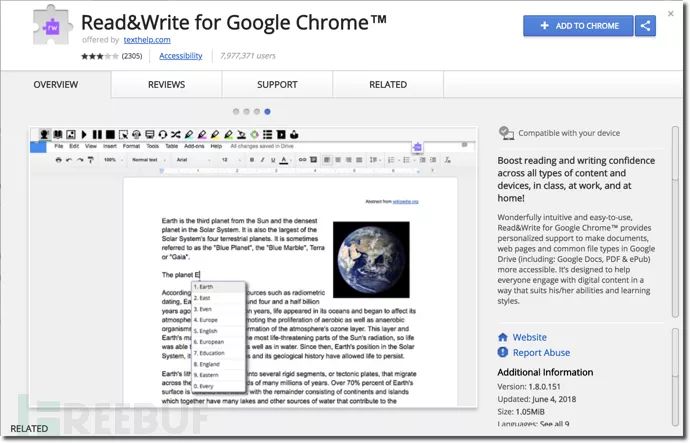Click the redo arrow in Docs toolbar
The width and height of the screenshot is (690, 443).
coord(80,160)
